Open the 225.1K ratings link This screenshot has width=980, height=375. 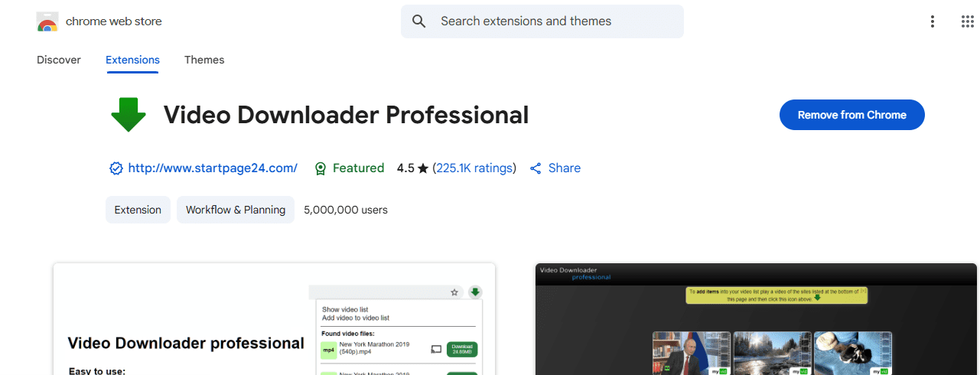(474, 168)
